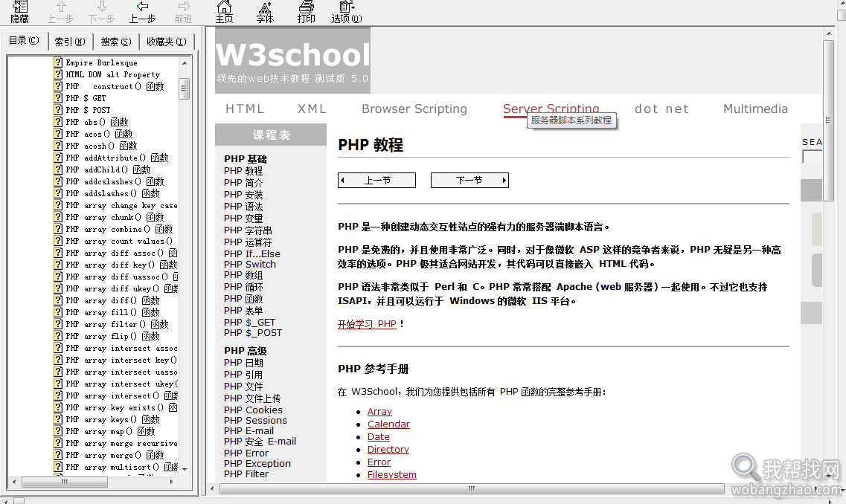846x504 pixels.
Task: Click the topic icon beside PHP addcslashes() 函数
Action: [58, 181]
